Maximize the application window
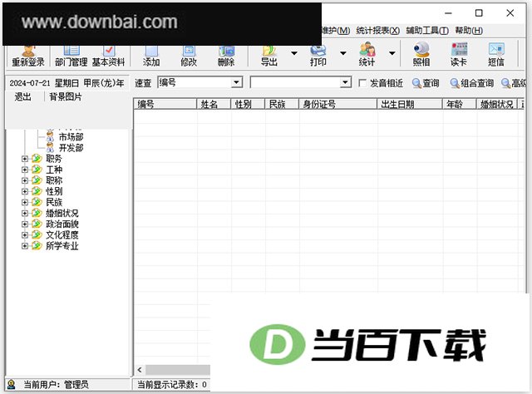 click(x=479, y=13)
